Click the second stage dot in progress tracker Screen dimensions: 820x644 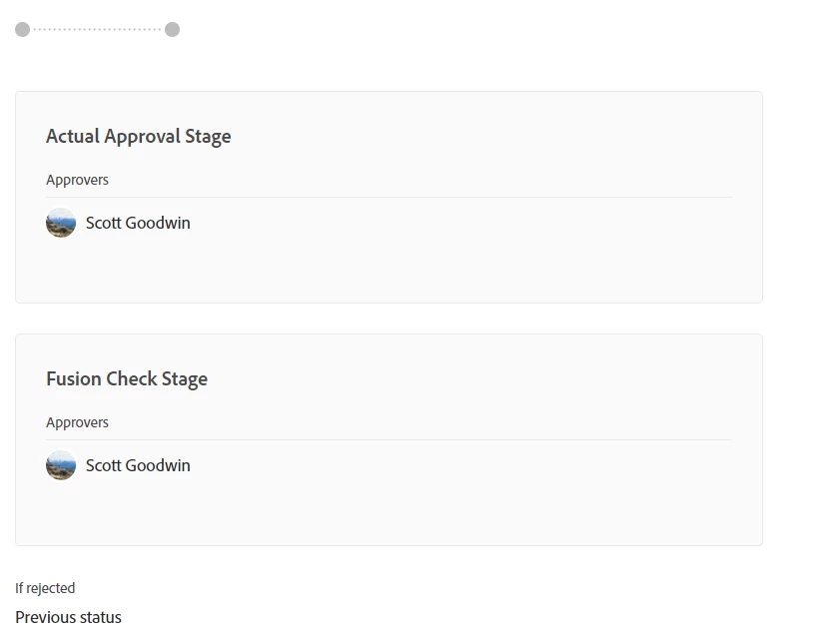pos(172,30)
